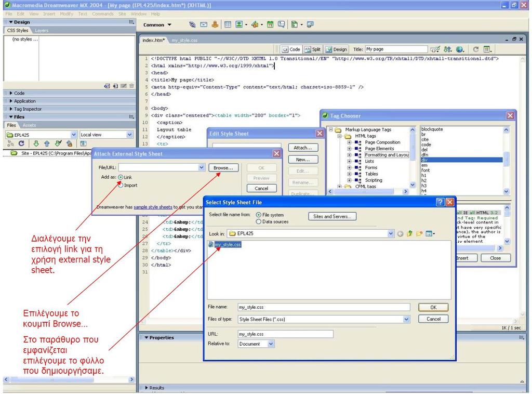
Task: Select the Import radio button
Action: [x=121, y=185]
